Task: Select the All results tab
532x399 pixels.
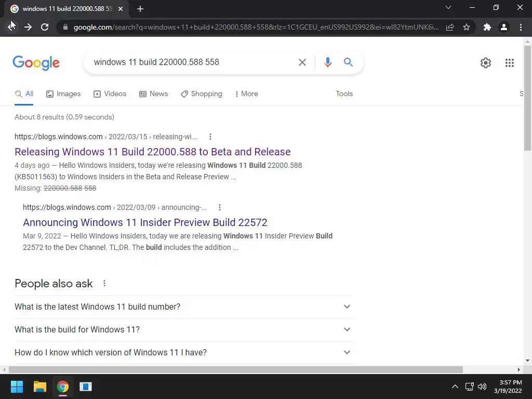Action: (24, 94)
